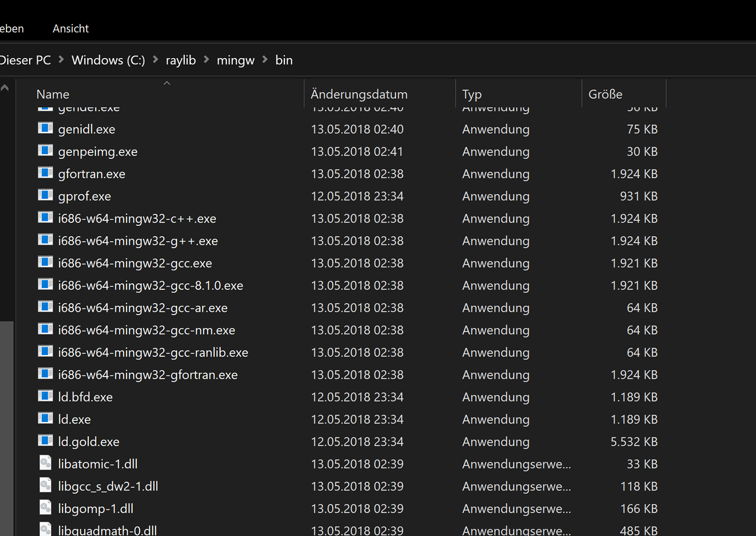Select the icon next to genpeimg.exe
This screenshot has width=756, height=536.
(x=45, y=150)
